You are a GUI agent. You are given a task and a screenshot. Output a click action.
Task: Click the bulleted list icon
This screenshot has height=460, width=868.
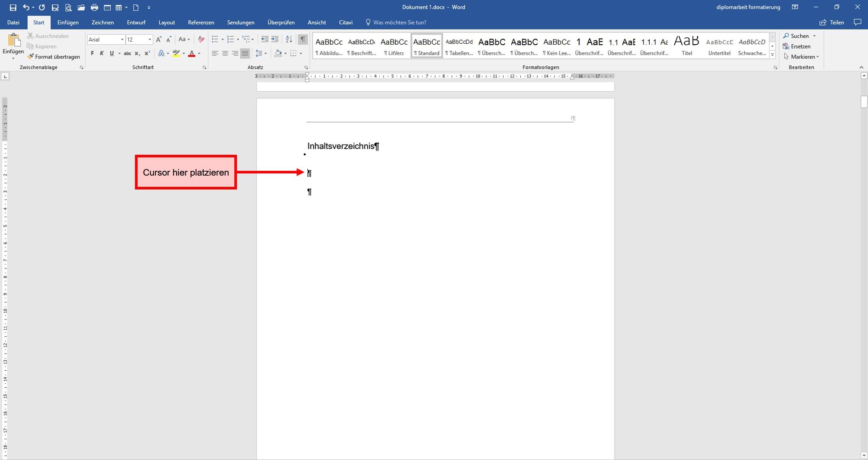(215, 39)
